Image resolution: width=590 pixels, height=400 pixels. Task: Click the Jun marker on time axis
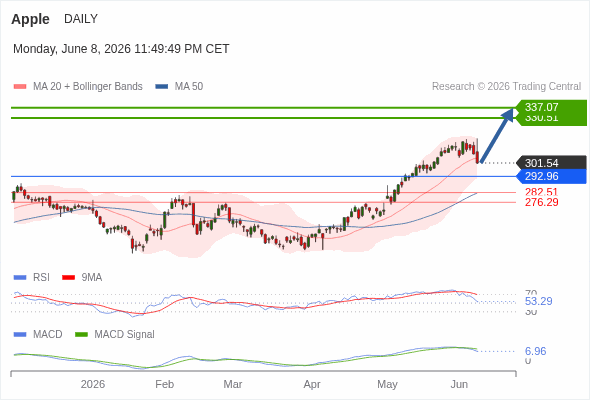click(459, 384)
